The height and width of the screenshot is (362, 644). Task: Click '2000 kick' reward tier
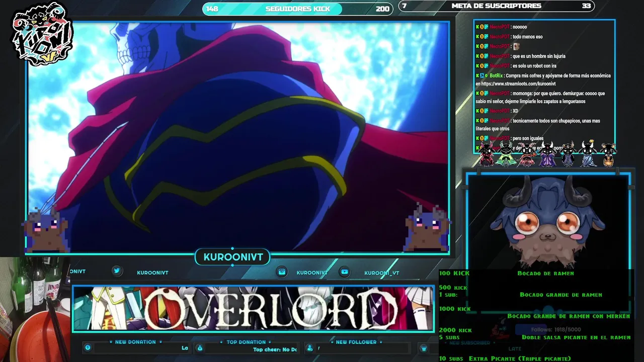(x=455, y=330)
